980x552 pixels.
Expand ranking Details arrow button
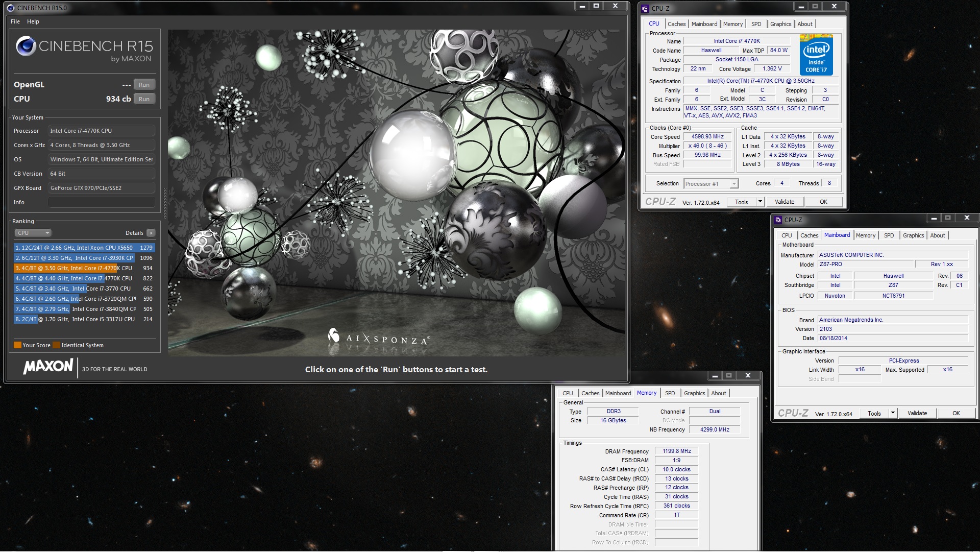[151, 233]
